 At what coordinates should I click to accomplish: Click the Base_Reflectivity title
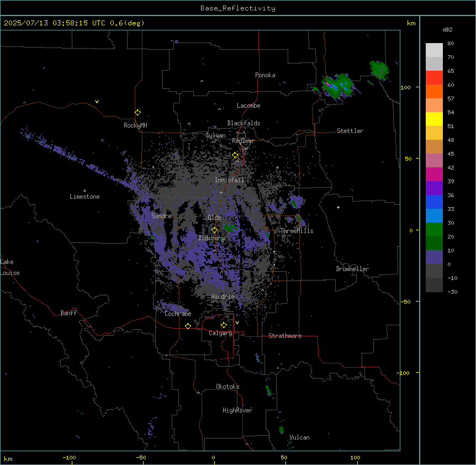pos(238,8)
